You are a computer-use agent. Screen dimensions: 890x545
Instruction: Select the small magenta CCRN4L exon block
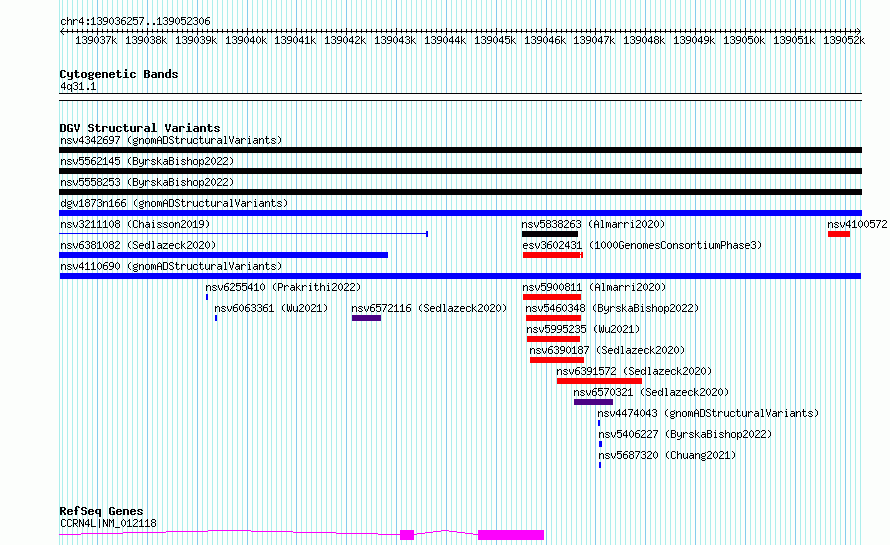point(407,535)
